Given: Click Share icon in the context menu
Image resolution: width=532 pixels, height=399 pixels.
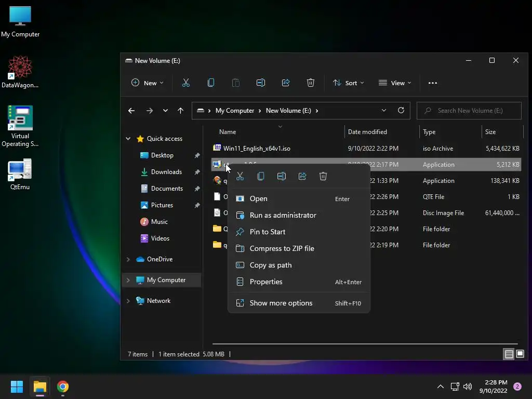Looking at the screenshot, I should tap(302, 176).
